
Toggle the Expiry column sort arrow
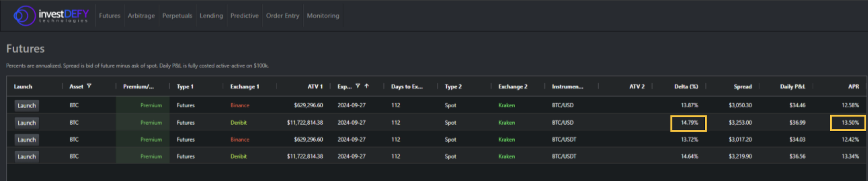367,86
